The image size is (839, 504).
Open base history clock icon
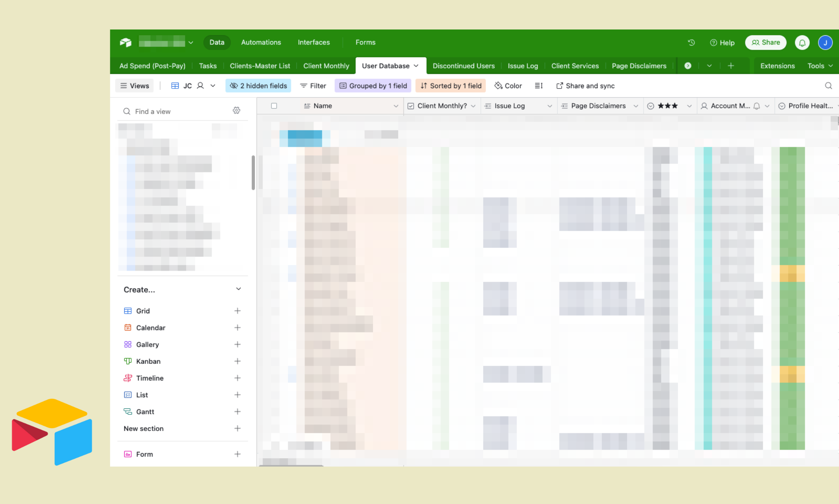pyautogui.click(x=691, y=43)
